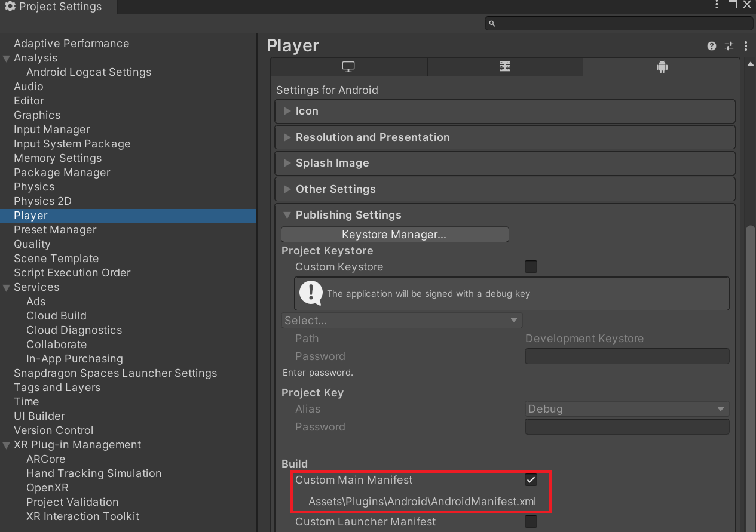Select the Audio settings category

[29, 87]
